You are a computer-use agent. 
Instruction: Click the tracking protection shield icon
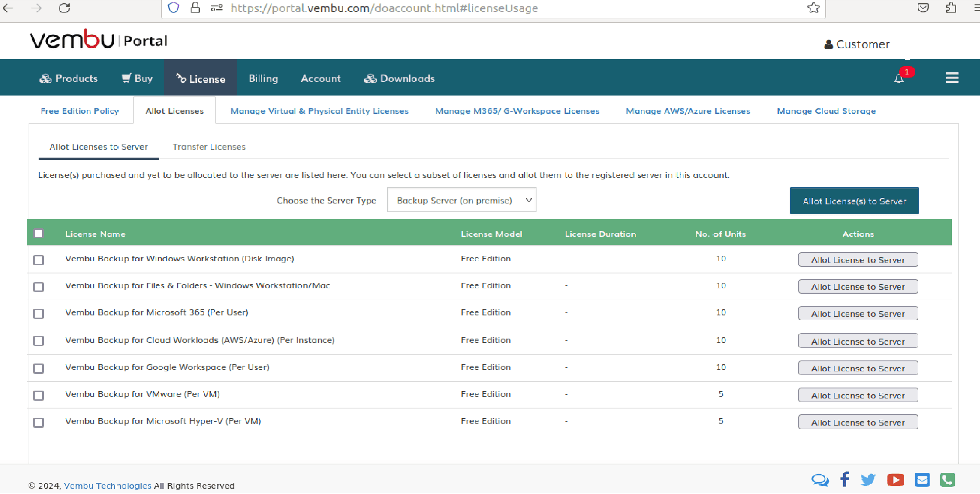click(173, 8)
